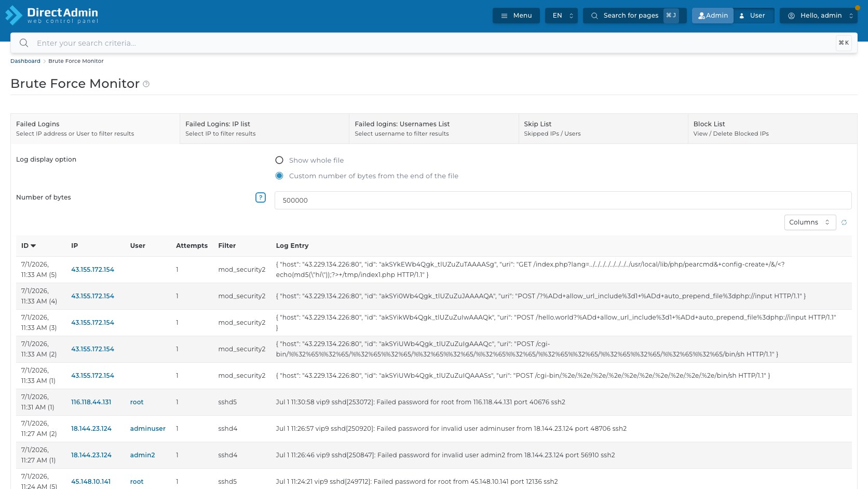The height and width of the screenshot is (489, 868).
Task: Open the Columns dropdown
Action: tap(810, 222)
